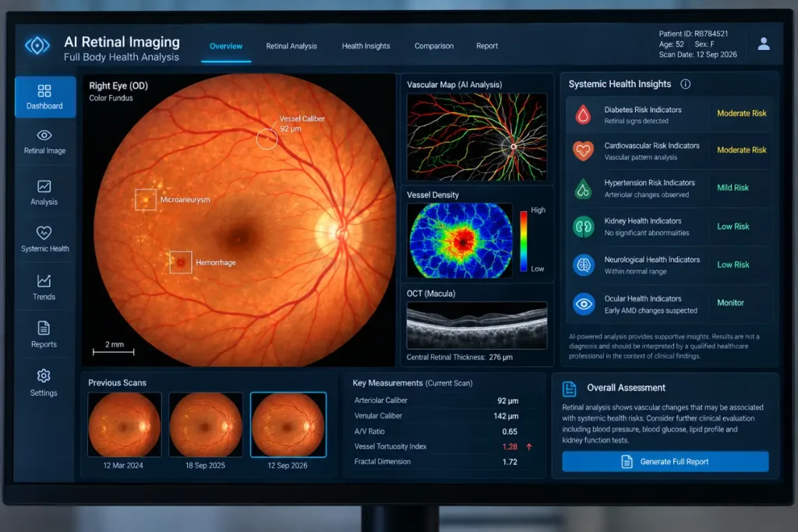
Task: Switch to the Retinal Analysis tab
Action: pyautogui.click(x=291, y=46)
